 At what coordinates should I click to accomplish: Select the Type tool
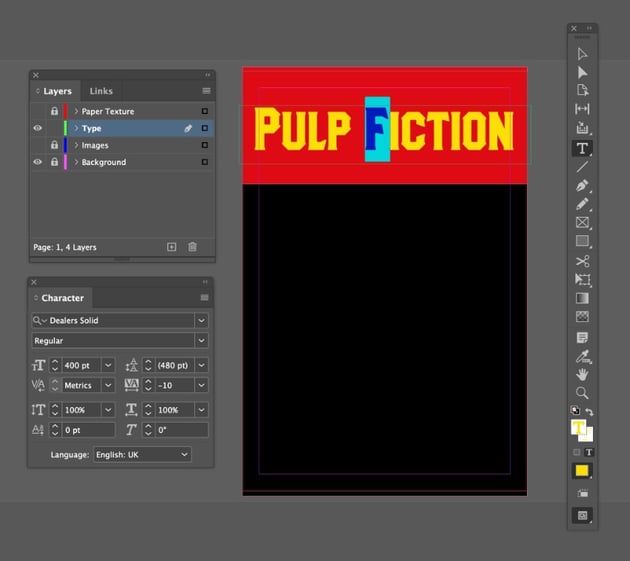582,148
